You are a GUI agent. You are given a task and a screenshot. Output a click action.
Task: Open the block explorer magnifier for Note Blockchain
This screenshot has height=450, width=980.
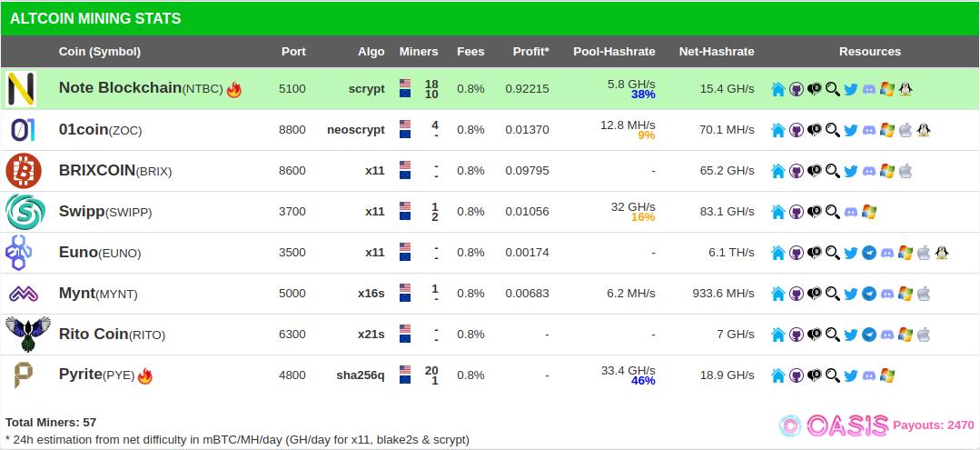click(833, 89)
